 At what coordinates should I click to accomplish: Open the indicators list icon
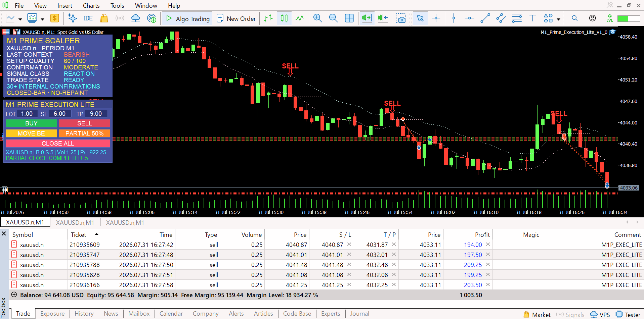coord(32,18)
